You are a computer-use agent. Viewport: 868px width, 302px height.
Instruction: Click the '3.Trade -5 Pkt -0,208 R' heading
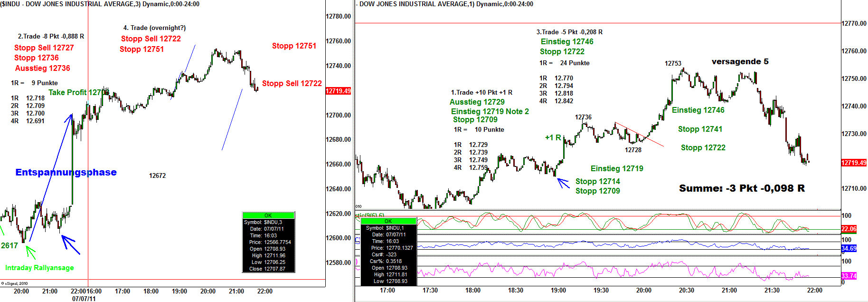[569, 32]
